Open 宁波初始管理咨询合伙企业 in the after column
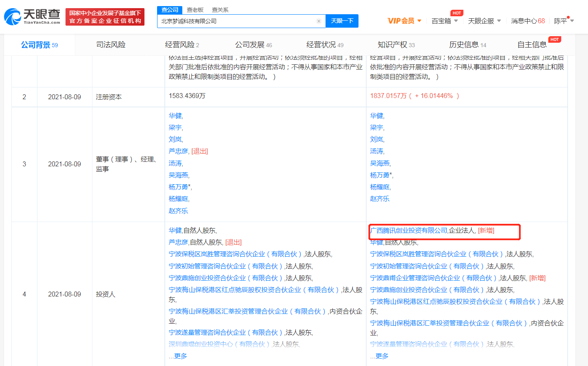The width and height of the screenshot is (588, 366). pos(428,266)
